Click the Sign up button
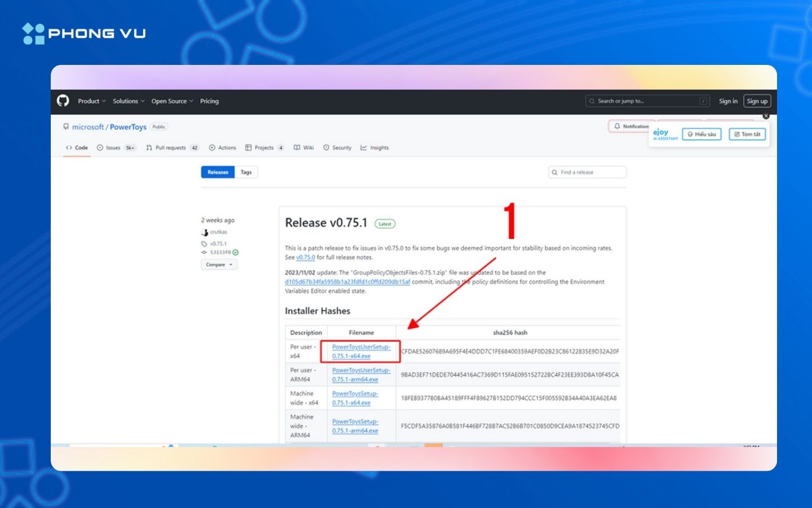Viewport: 812px width, 508px height. pos(757,101)
